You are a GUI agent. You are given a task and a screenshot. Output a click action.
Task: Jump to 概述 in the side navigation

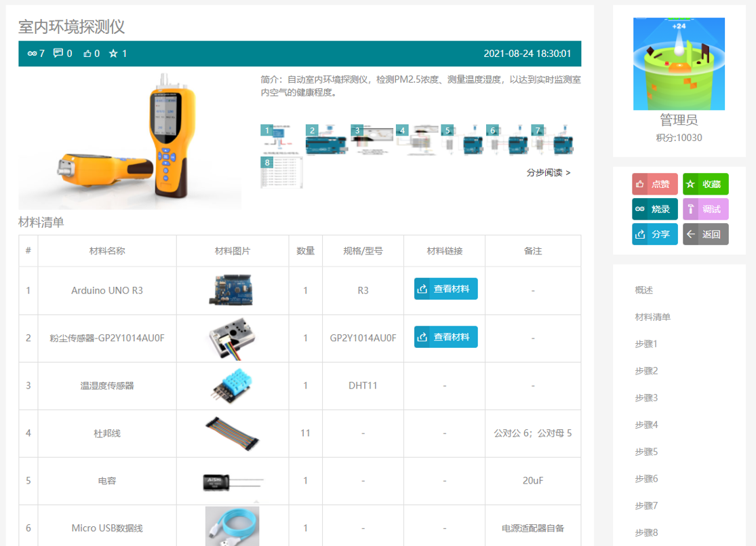click(643, 290)
